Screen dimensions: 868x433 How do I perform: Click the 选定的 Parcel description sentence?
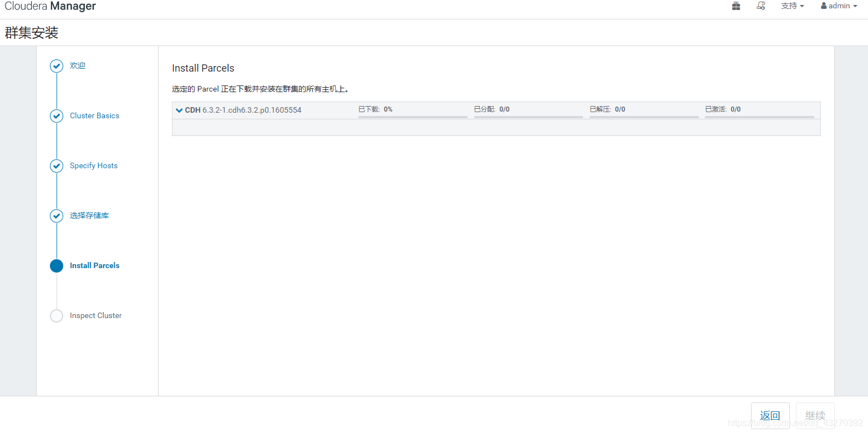click(x=260, y=89)
